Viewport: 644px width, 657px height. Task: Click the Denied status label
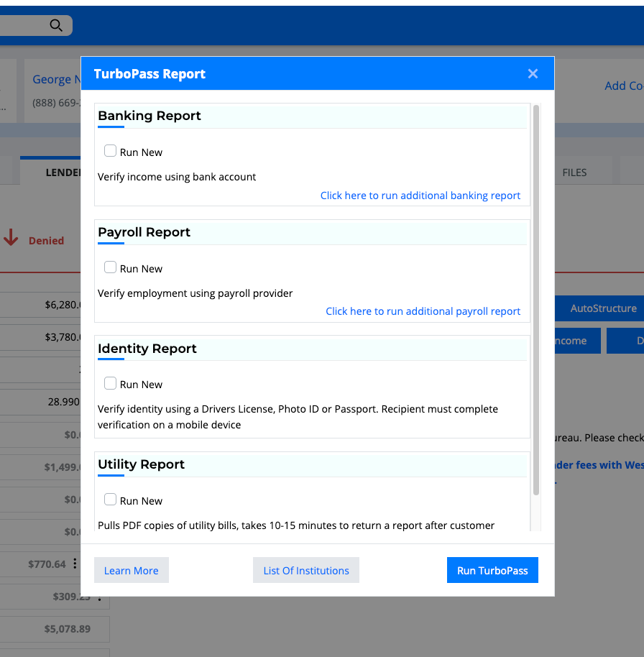(47, 241)
